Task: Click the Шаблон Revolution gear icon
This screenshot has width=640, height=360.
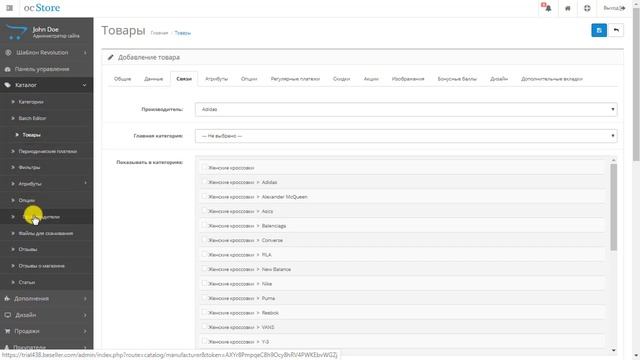Action: 8,53
